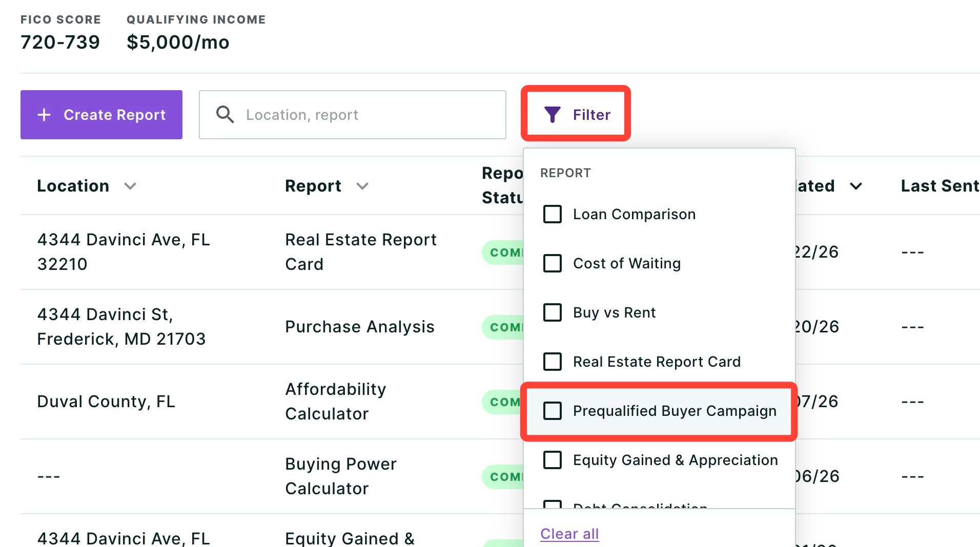The height and width of the screenshot is (547, 980).
Task: Select Prequalified Buyer Campaign checkbox
Action: [553, 411]
